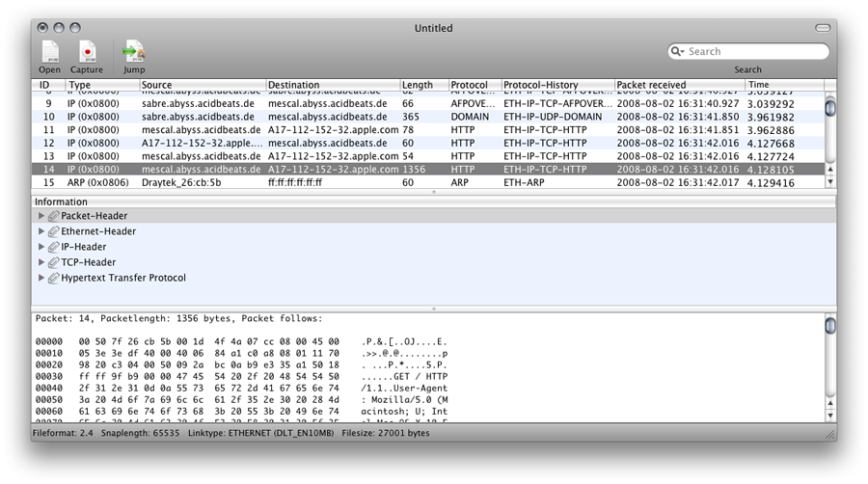868x484 pixels.
Task: Sort by the Length column header
Action: coord(424,85)
